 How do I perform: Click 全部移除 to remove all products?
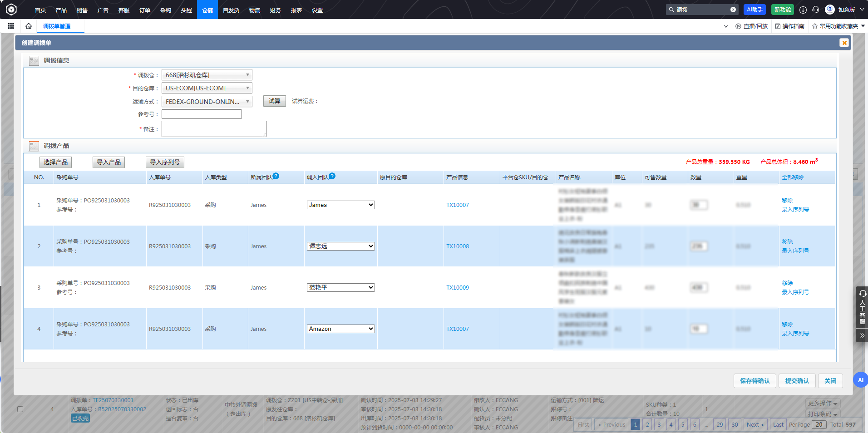click(792, 177)
